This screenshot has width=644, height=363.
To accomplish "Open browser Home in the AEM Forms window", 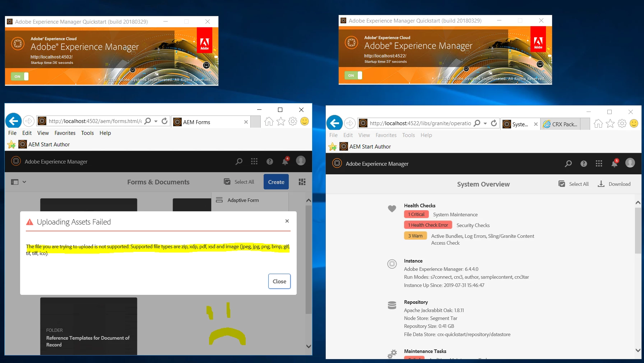I will click(269, 122).
